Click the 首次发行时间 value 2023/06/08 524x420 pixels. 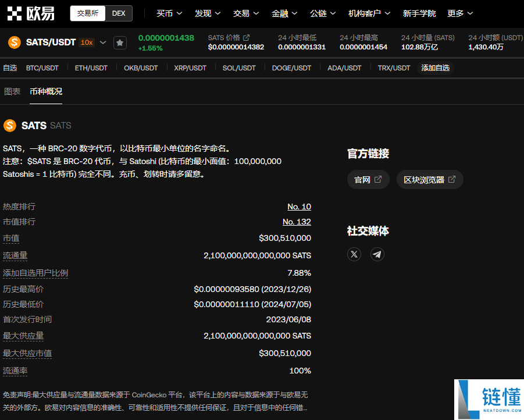pos(288,319)
